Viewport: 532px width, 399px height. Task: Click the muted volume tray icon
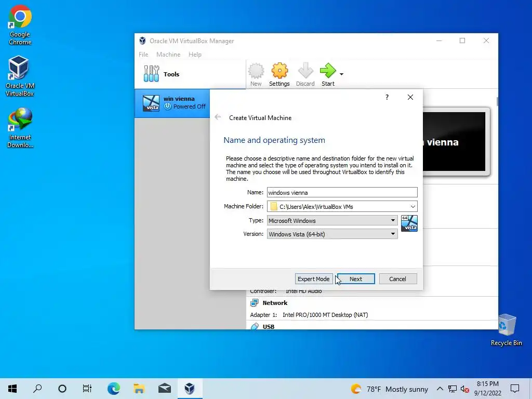coord(465,389)
